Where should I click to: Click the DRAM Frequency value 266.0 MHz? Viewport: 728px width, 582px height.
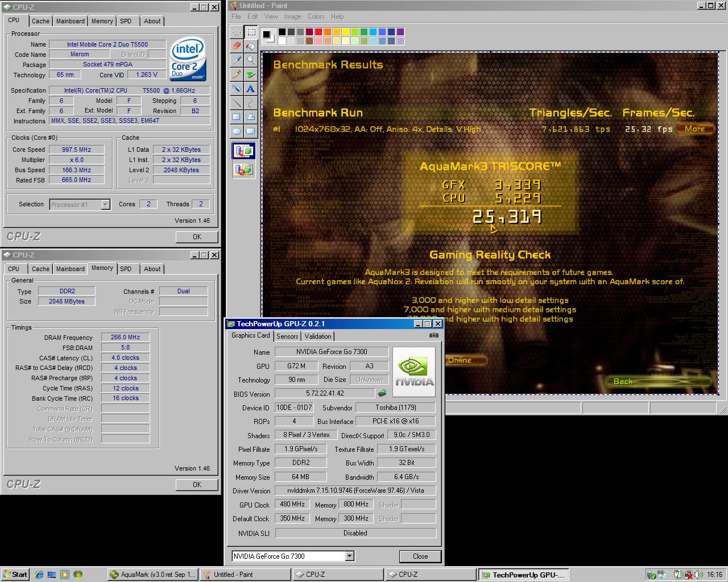(x=126, y=337)
